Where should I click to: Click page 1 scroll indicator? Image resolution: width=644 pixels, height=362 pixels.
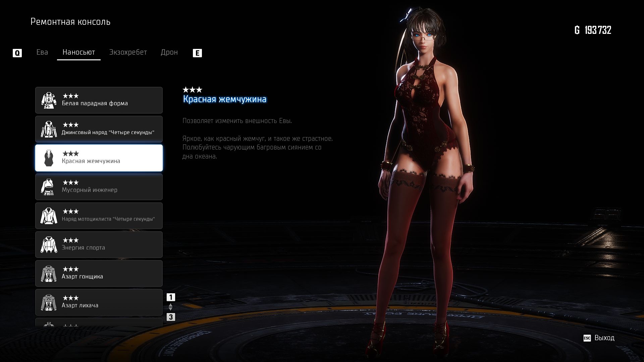(x=171, y=297)
